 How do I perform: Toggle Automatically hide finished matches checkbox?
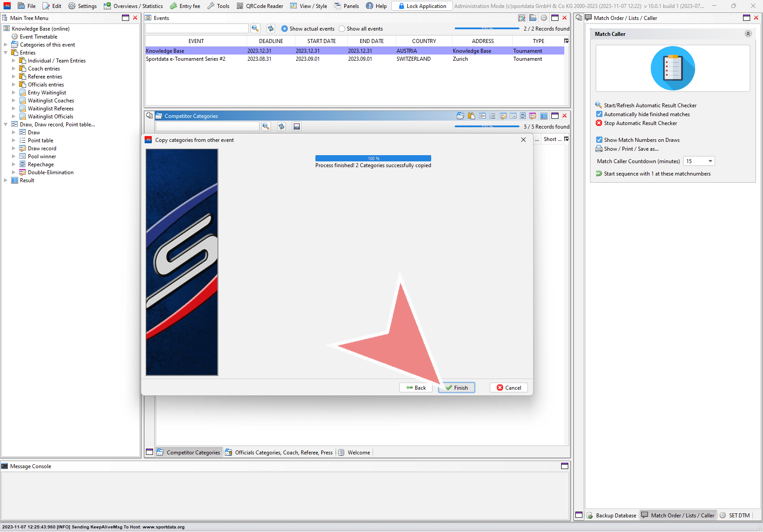coord(599,114)
